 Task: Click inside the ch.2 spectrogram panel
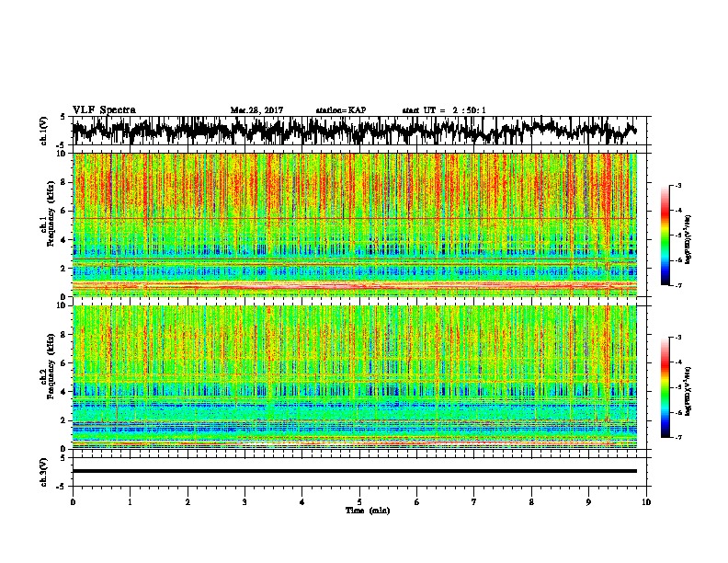pyautogui.click(x=355, y=377)
